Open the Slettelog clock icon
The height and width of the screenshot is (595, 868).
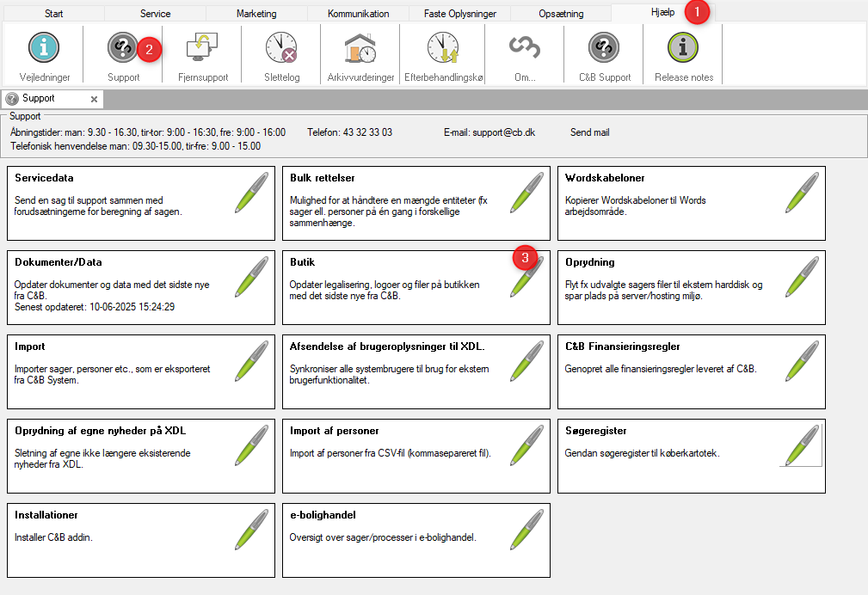tap(280, 48)
